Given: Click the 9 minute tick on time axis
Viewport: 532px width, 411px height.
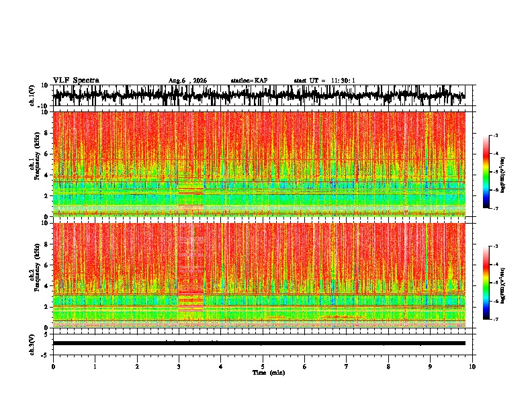Looking at the screenshot, I should (x=430, y=367).
